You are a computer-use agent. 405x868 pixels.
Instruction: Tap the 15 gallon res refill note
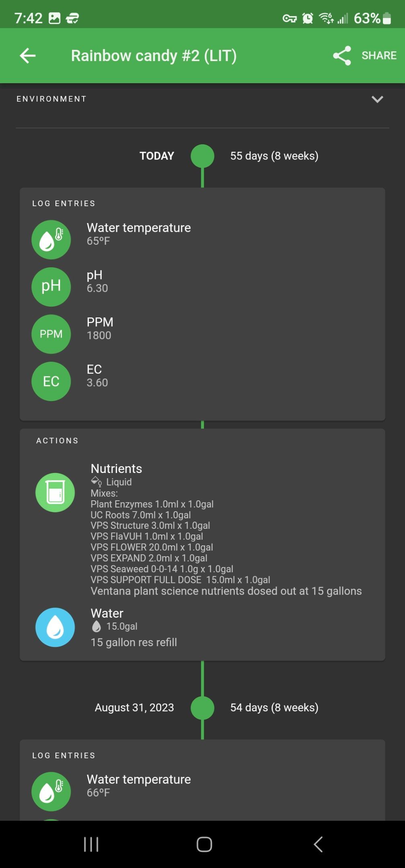(134, 642)
